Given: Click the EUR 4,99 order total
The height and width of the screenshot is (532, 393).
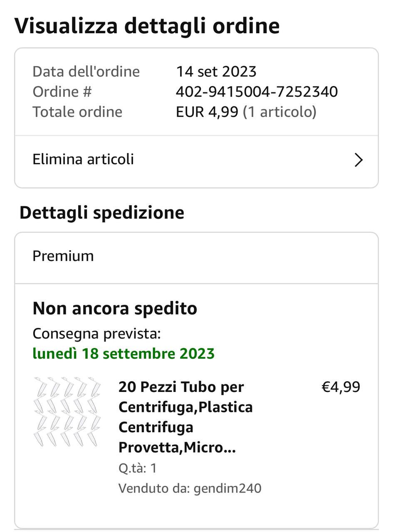Looking at the screenshot, I should point(207,112).
